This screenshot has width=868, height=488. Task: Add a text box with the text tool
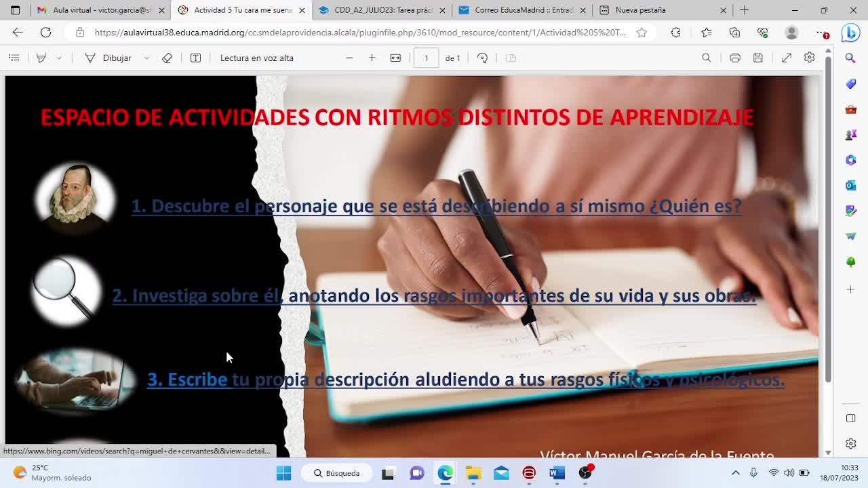point(195,58)
